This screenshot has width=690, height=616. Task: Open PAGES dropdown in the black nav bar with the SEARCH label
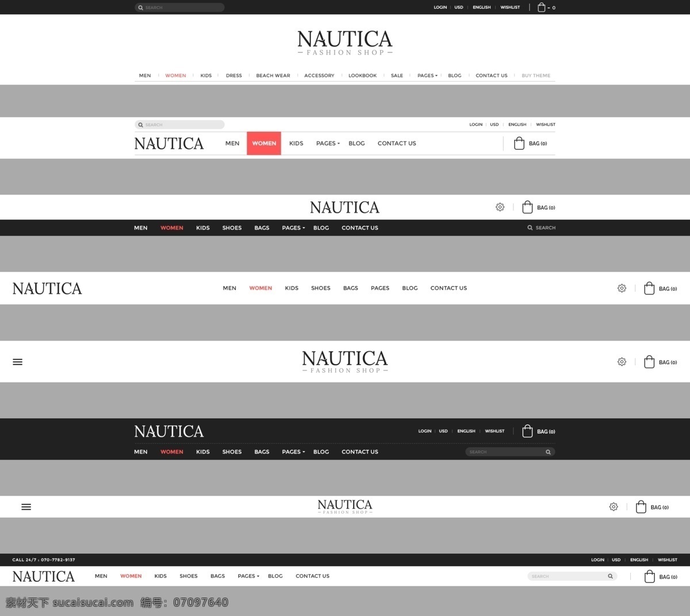click(293, 228)
